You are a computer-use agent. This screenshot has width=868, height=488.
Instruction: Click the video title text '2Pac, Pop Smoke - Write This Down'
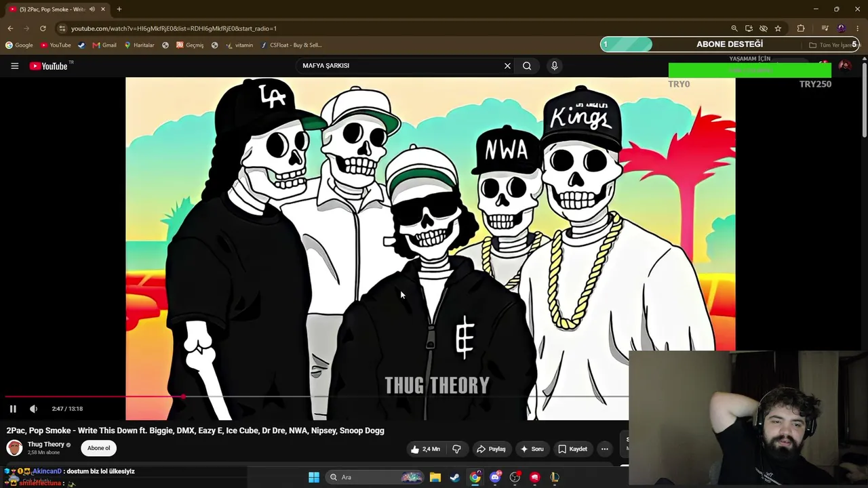coord(71,430)
